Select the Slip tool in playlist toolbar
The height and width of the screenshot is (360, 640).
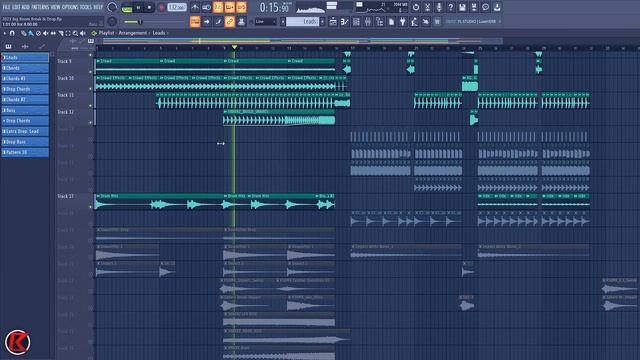point(53,33)
